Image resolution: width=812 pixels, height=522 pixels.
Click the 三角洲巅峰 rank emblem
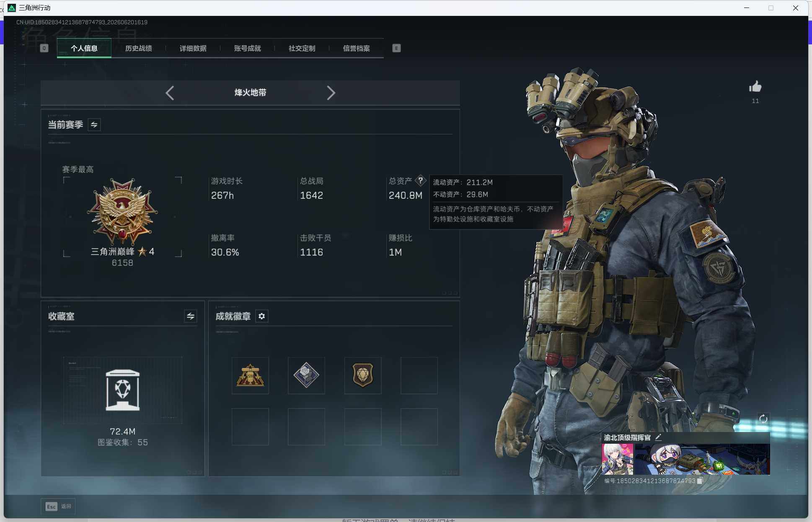(122, 211)
